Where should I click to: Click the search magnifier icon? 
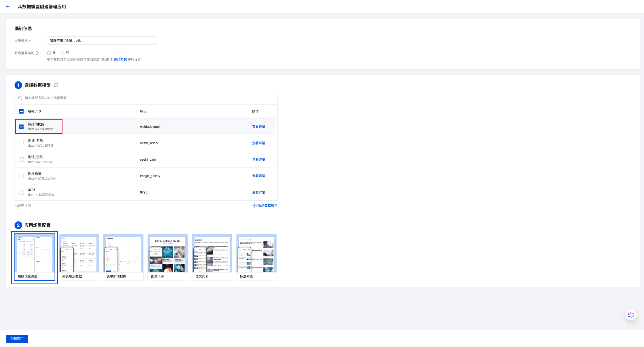20,98
